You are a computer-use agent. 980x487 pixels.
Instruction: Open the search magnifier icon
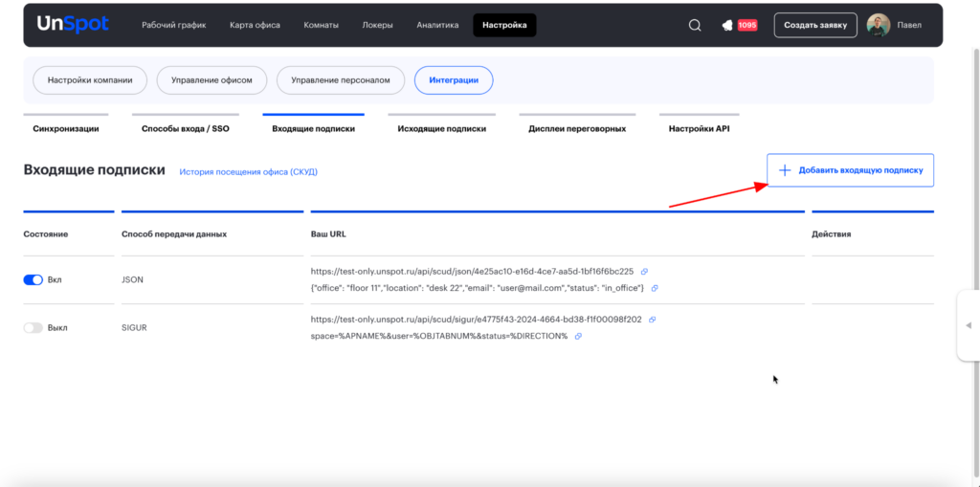pos(695,26)
